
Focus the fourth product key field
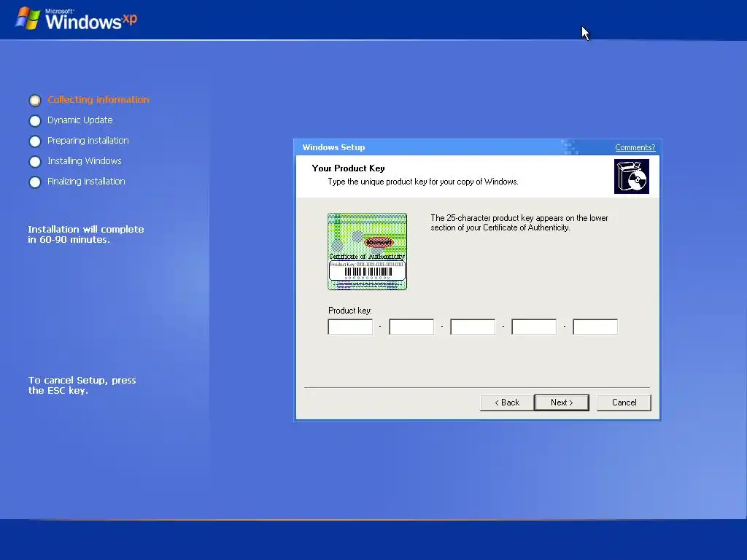534,327
